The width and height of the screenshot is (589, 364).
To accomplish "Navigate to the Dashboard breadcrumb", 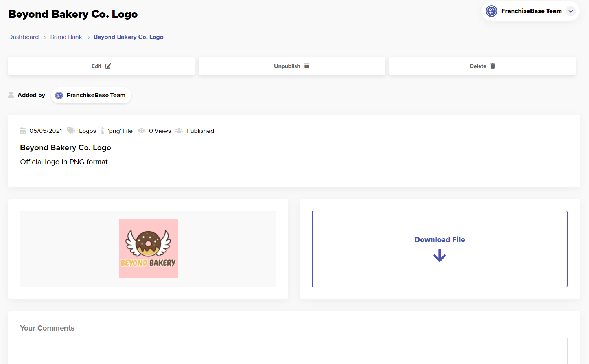I will 23,37.
